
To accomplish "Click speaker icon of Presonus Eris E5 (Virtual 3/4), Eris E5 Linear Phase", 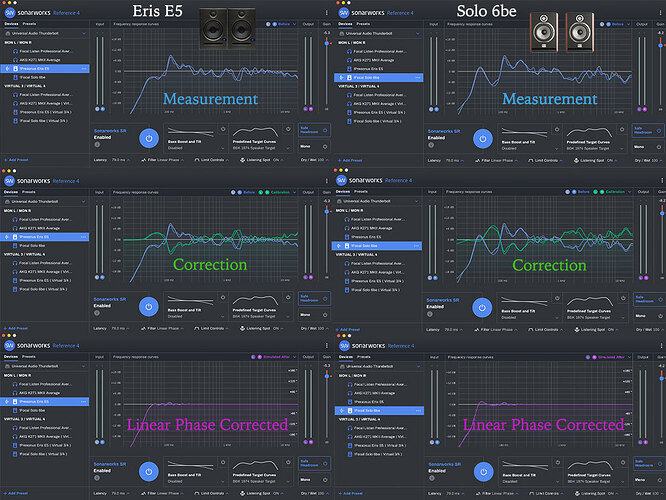I will tap(15, 445).
